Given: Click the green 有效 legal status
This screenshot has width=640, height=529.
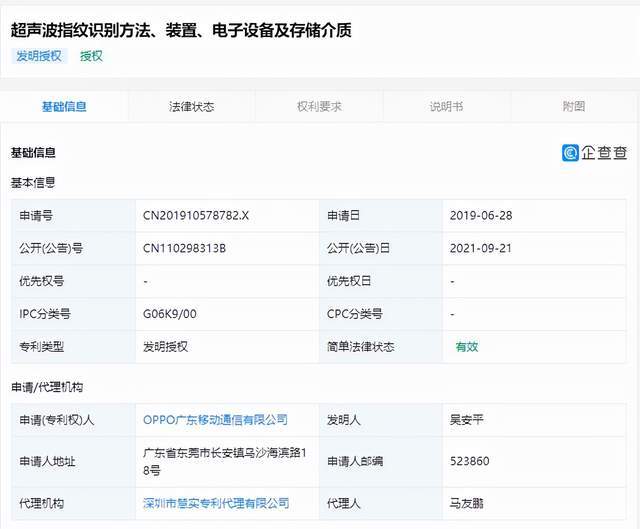Looking at the screenshot, I should click(x=467, y=347).
